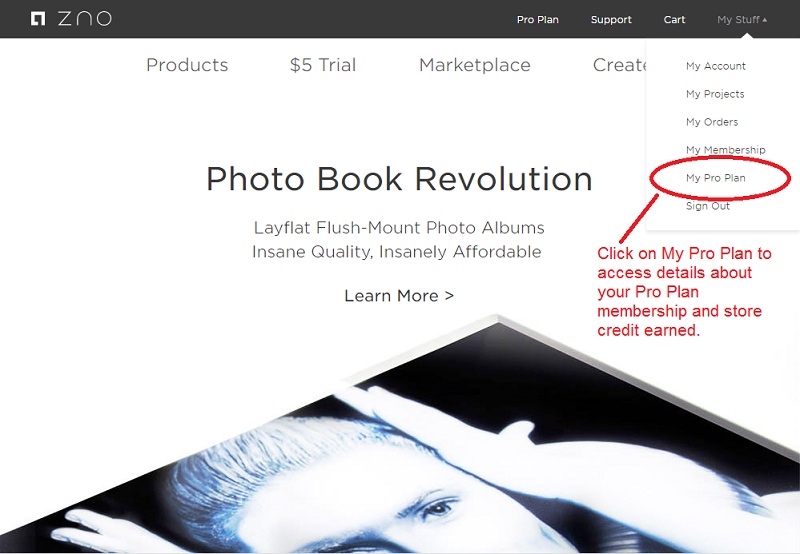Screen dimensions: 800x554
Task: Choose My Membership from My Stuff menu
Action: click(x=726, y=150)
